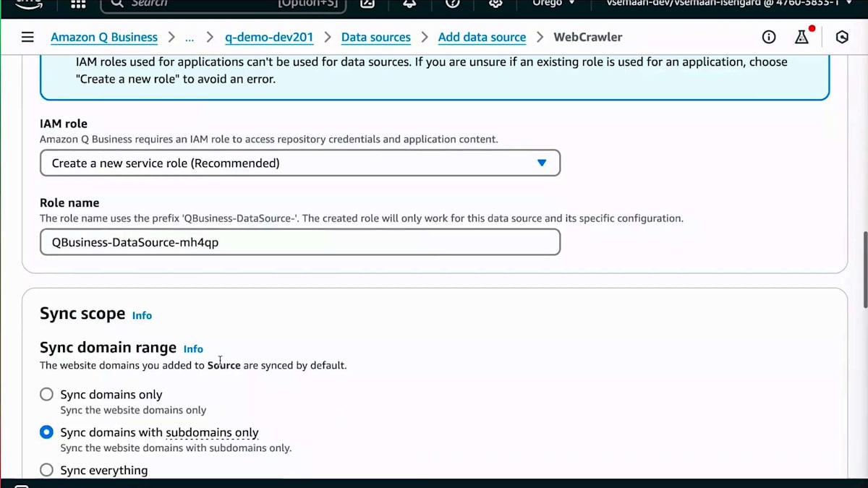Viewport: 868px width, 488px height.
Task: Click the role name prefix description text
Action: tap(361, 218)
